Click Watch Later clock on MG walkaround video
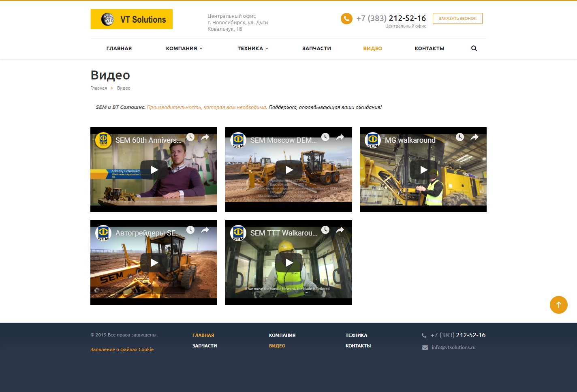577x392 pixels. click(x=460, y=137)
